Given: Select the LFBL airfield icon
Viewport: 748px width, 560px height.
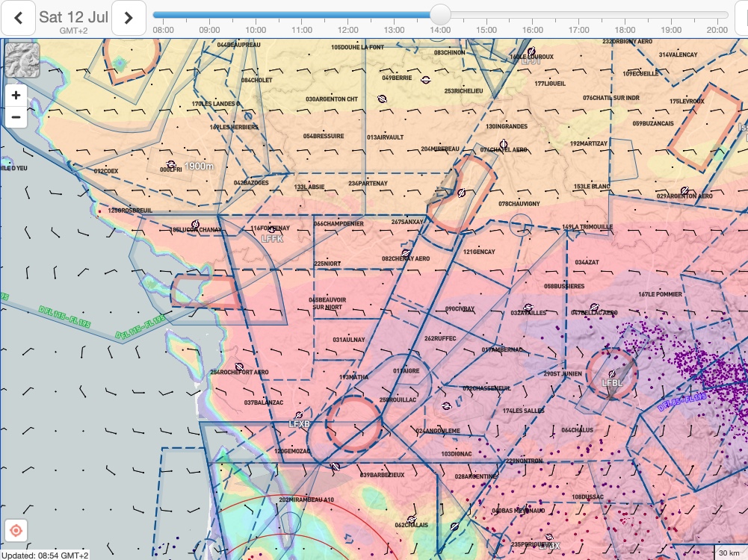Looking at the screenshot, I should [612, 373].
